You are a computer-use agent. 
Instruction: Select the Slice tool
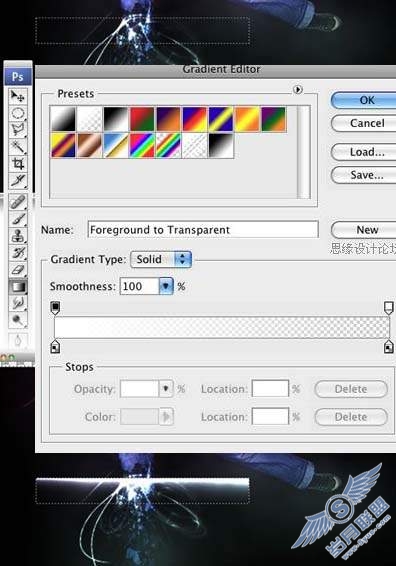click(x=17, y=180)
